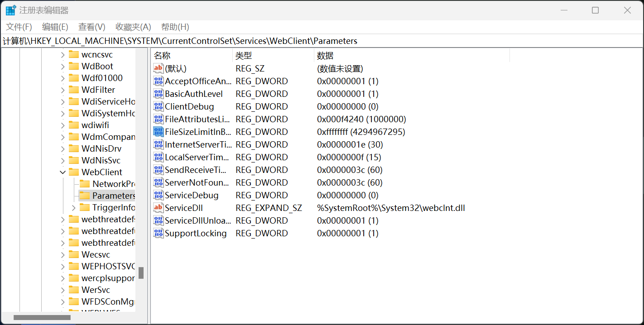Click the tree pane vertical scrollbar thumb

141,272
